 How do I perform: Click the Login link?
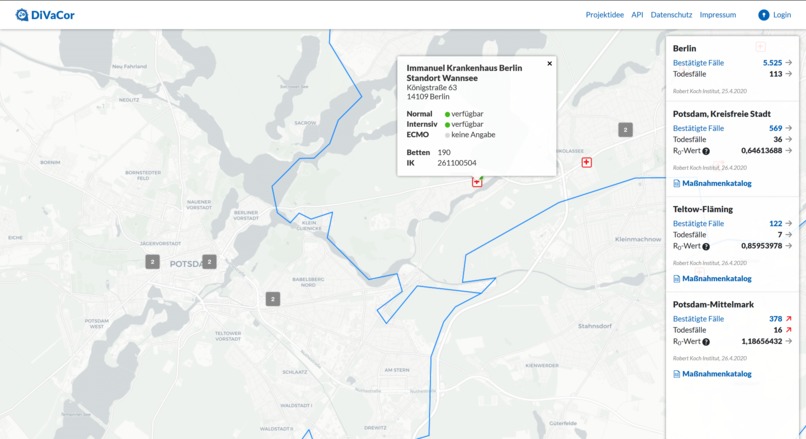[x=782, y=15]
